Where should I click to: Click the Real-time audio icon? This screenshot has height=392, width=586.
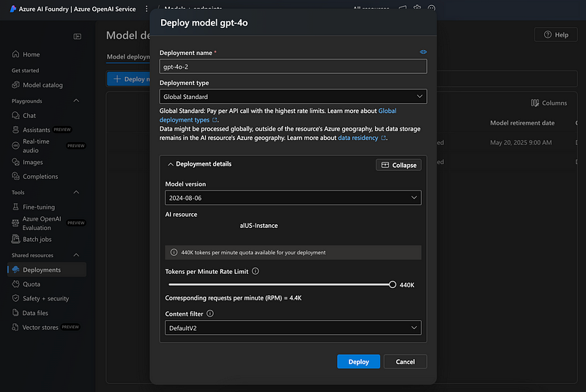point(15,146)
